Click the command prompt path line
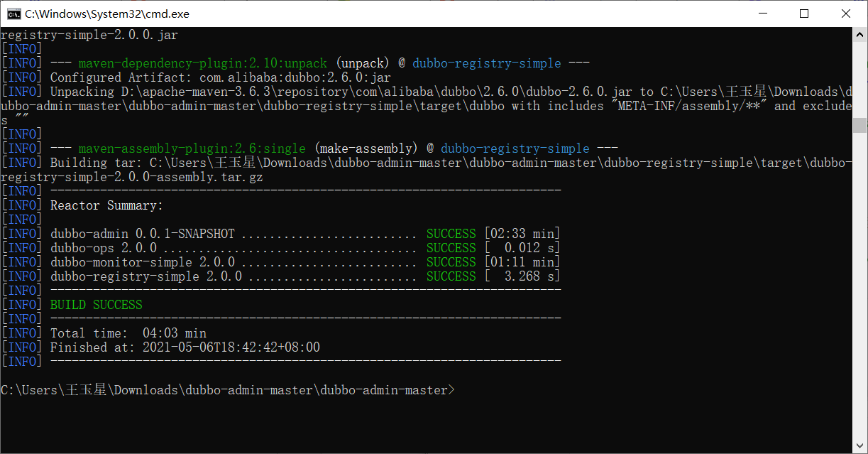 (x=228, y=390)
